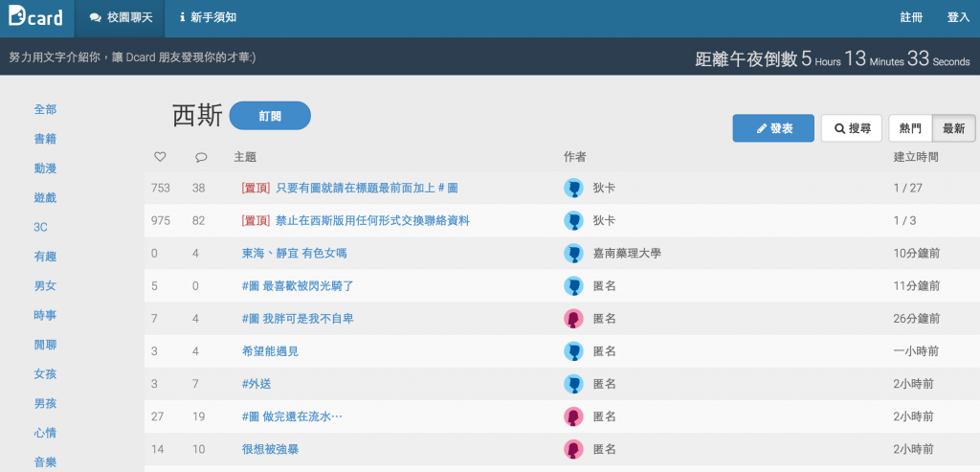This screenshot has height=472, width=980.
Task: Select 動漫 category in sidebar
Action: [x=45, y=169]
